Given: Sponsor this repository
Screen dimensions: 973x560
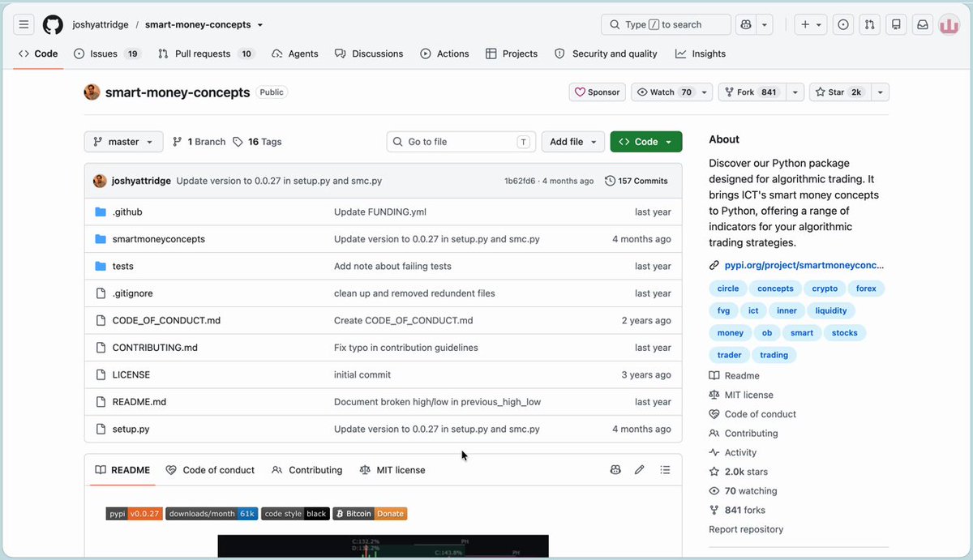Looking at the screenshot, I should coord(598,92).
